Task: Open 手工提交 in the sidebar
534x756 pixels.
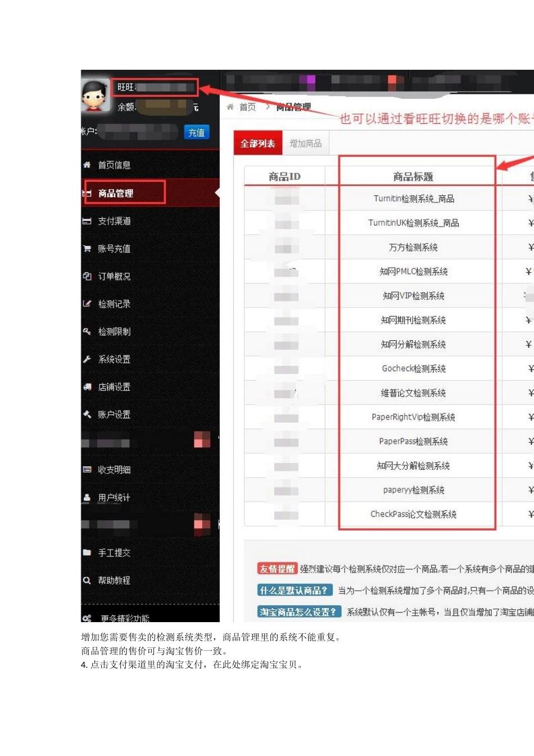Action: coord(114,553)
